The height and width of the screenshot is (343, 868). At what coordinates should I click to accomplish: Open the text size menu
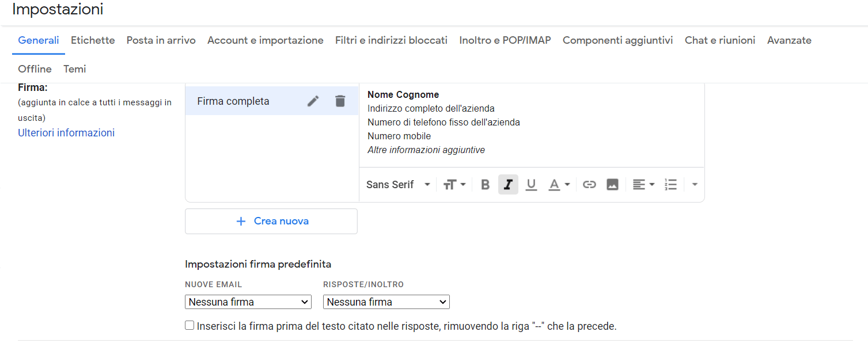coord(454,185)
